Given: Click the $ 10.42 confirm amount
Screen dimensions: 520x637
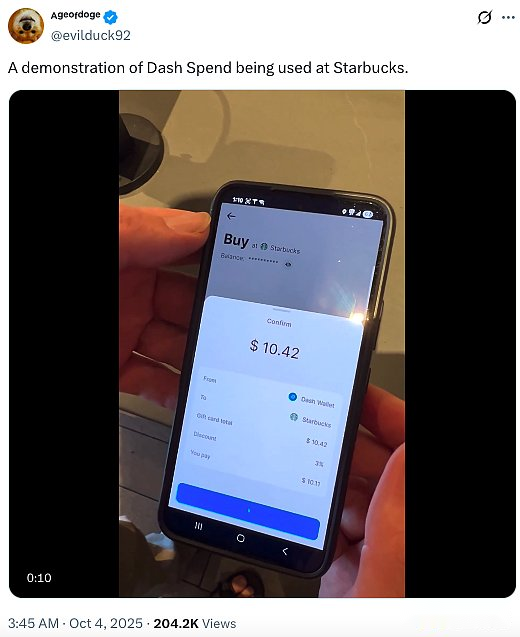Looking at the screenshot, I should pos(275,349).
